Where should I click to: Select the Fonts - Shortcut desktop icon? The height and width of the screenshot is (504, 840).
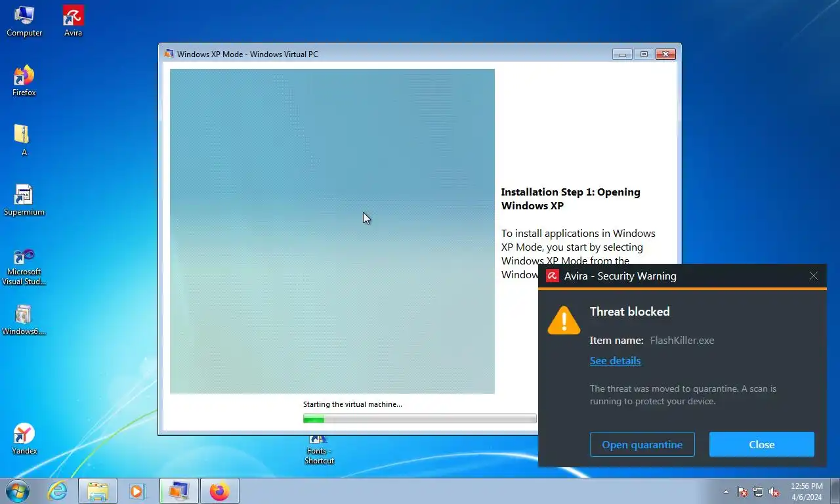coord(320,450)
